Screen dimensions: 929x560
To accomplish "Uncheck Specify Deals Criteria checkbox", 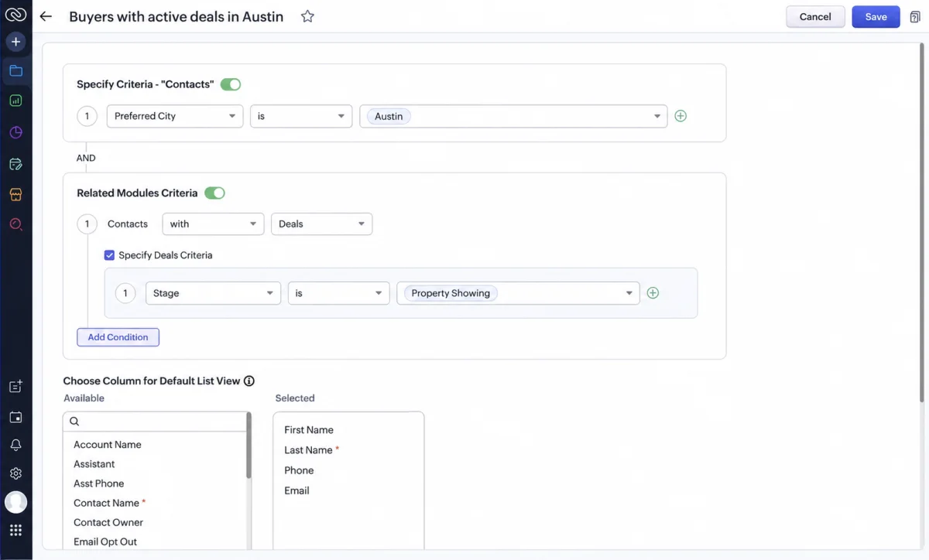I will pos(109,255).
